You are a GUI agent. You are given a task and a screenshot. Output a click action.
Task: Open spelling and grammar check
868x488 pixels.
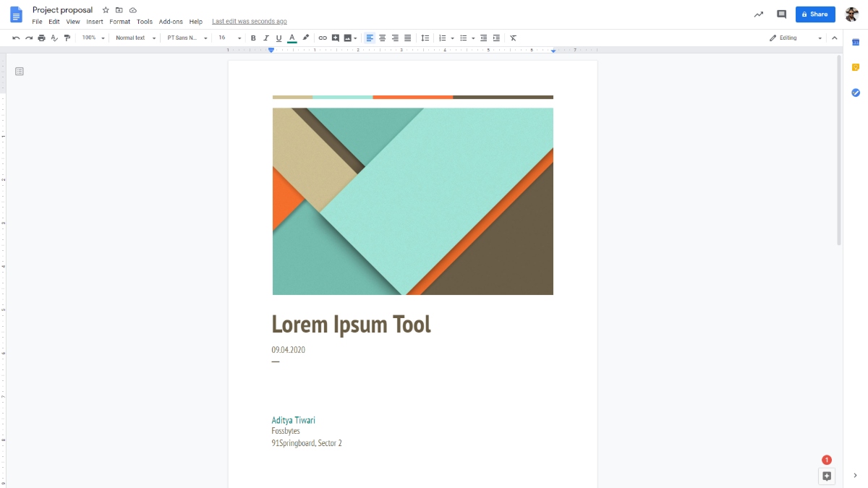[x=53, y=38]
